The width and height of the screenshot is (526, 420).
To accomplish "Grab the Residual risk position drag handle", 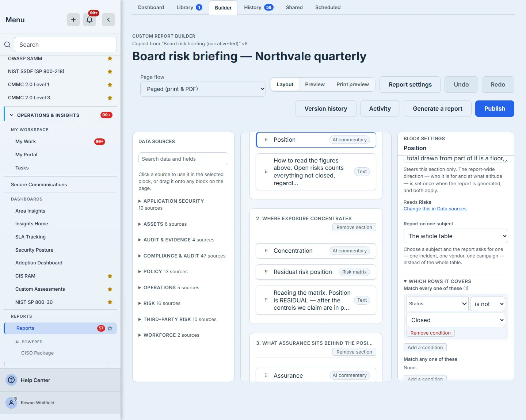I will pos(266,272).
